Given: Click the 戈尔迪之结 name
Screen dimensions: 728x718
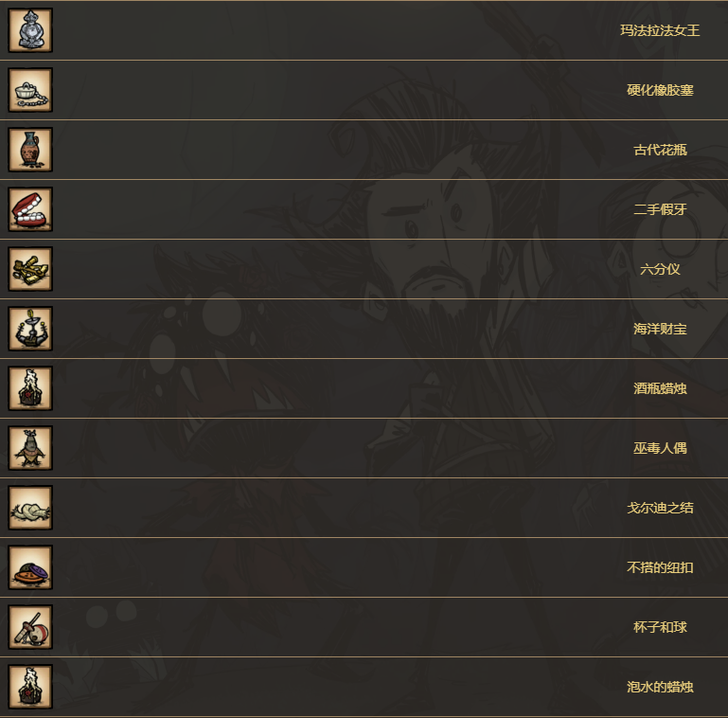Looking at the screenshot, I should (660, 508).
